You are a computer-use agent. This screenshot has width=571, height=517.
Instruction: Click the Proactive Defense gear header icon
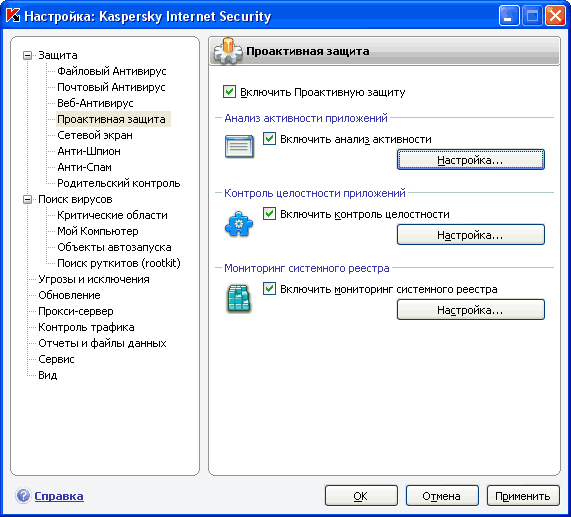(x=228, y=51)
